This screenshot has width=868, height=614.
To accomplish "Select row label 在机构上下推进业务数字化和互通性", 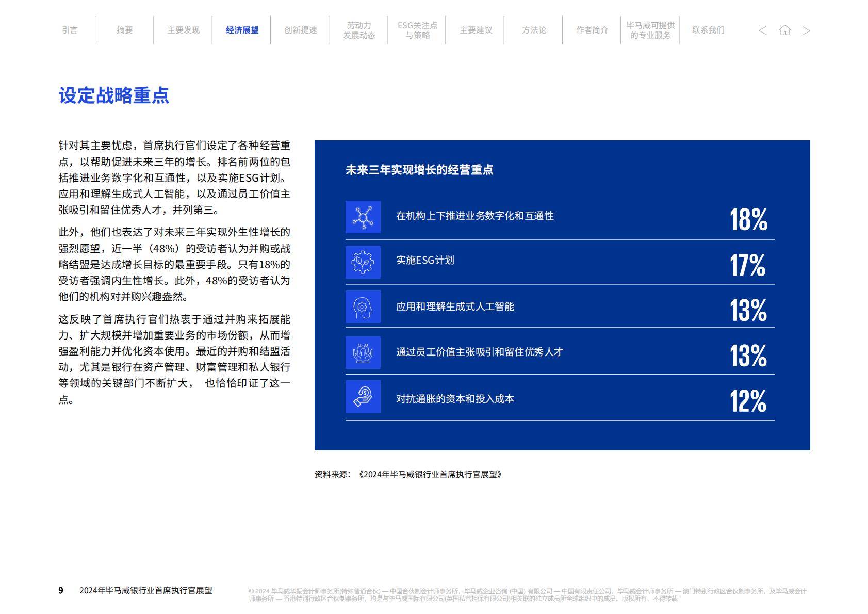I will click(475, 216).
